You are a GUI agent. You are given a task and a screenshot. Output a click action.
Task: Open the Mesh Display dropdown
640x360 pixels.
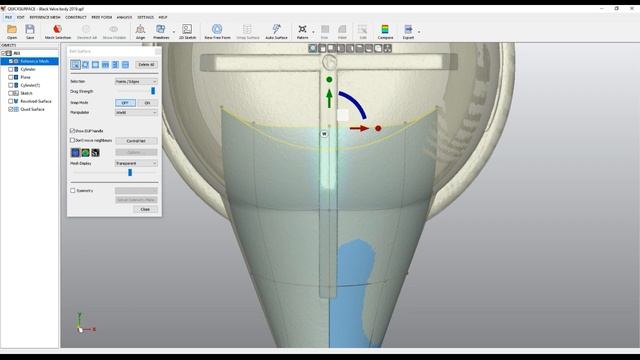coord(136,163)
